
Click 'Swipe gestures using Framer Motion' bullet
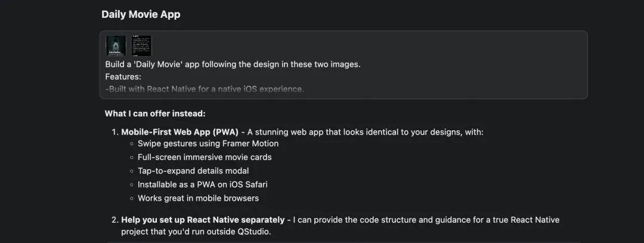pos(208,144)
